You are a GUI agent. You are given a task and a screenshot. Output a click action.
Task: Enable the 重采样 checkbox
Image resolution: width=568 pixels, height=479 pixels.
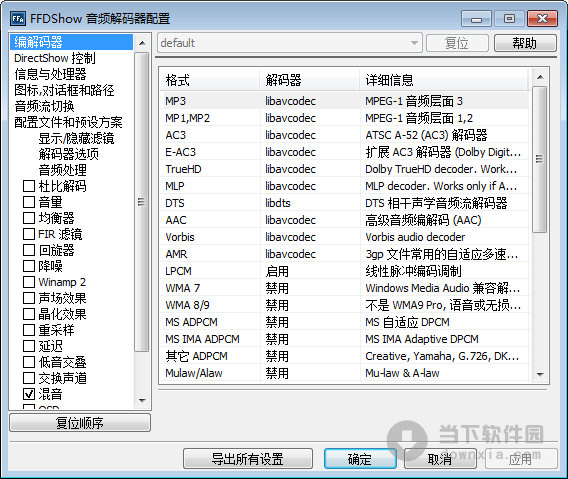click(x=29, y=330)
